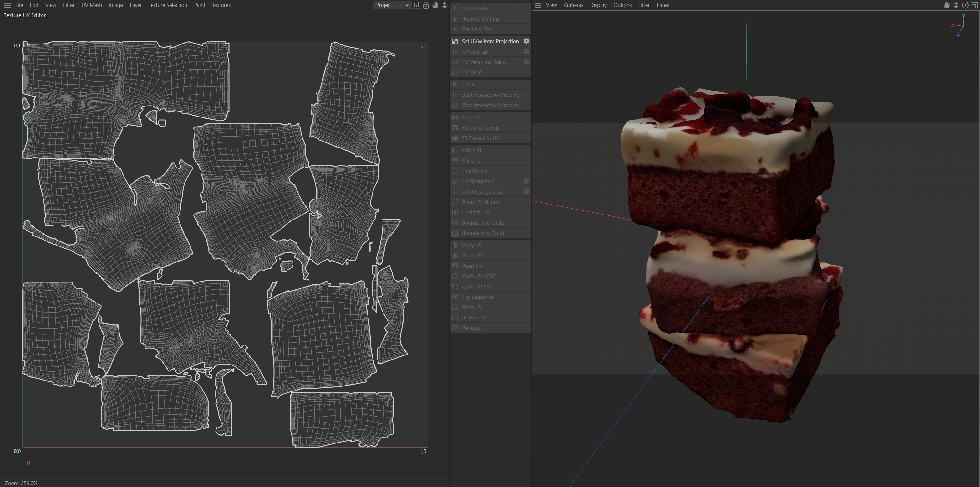This screenshot has width=980, height=487.
Task: Open the UV Mesh menu
Action: point(92,5)
